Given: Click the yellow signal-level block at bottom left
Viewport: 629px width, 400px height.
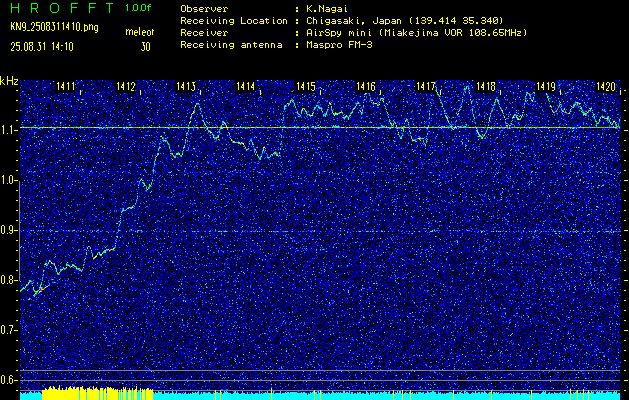Looking at the screenshot, I should 97,394.
